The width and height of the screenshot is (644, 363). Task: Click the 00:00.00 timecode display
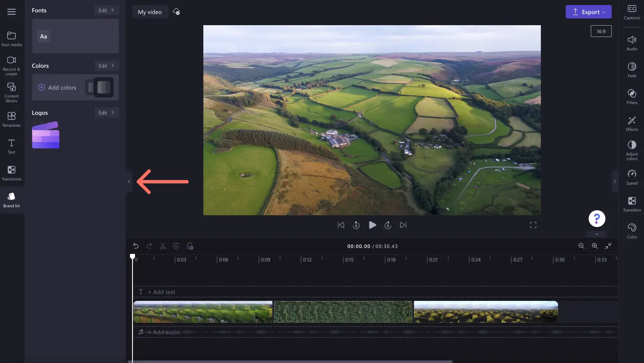(358, 246)
